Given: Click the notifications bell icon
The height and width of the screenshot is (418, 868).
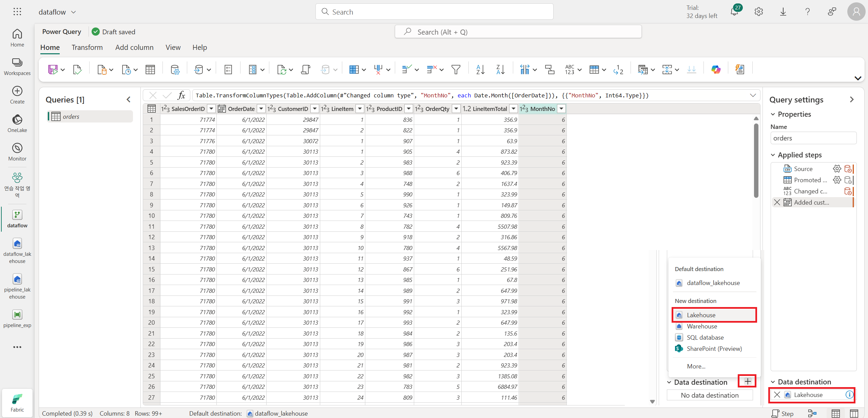Looking at the screenshot, I should click(734, 12).
